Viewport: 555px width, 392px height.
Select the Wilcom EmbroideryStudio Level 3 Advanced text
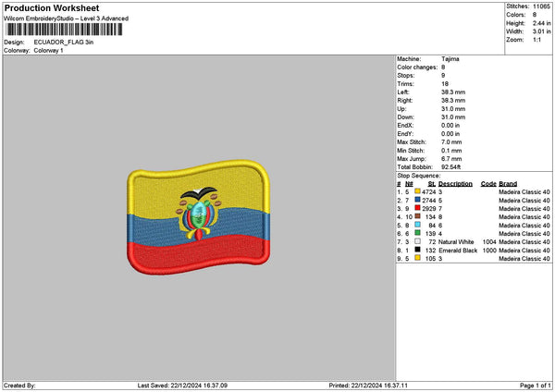[67, 18]
